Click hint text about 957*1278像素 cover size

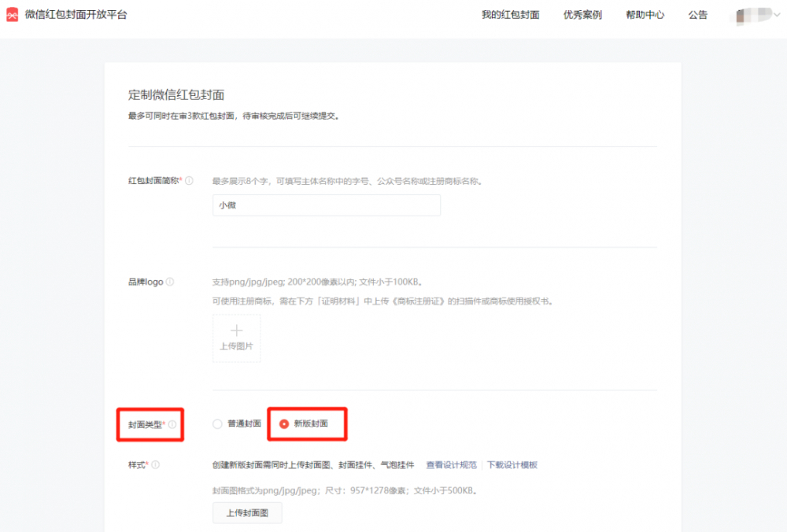(x=345, y=490)
